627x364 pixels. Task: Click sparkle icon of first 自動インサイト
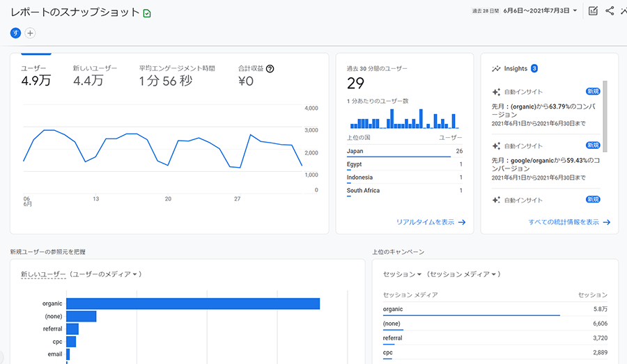click(496, 92)
